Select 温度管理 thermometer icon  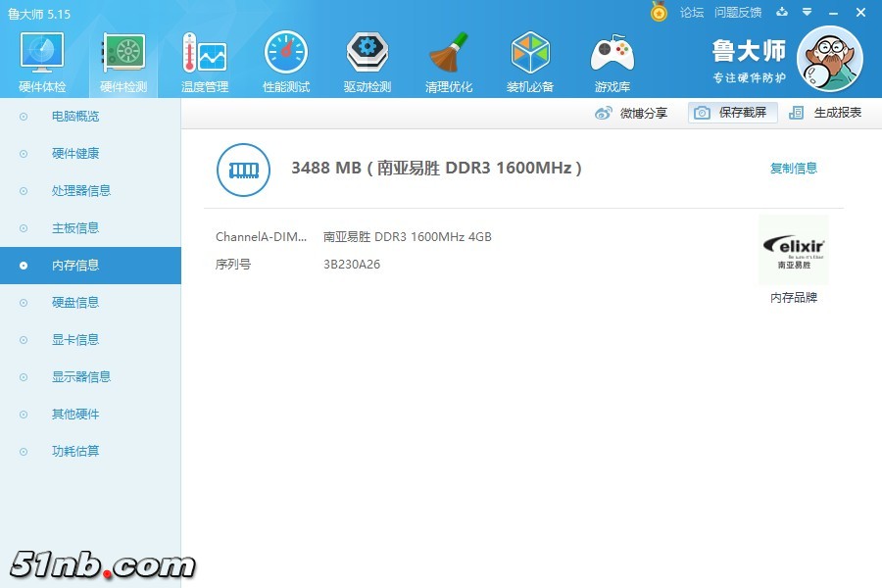pos(204,56)
